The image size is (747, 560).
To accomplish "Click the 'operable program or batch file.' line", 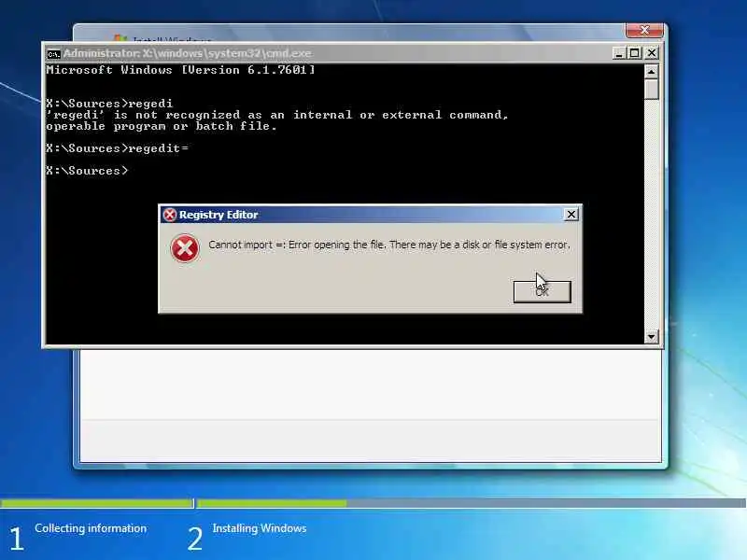I will [162, 126].
